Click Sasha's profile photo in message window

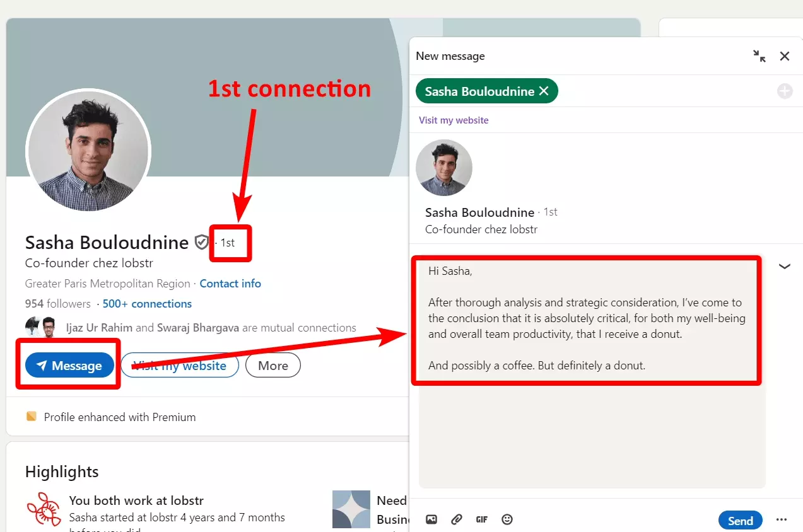444,167
